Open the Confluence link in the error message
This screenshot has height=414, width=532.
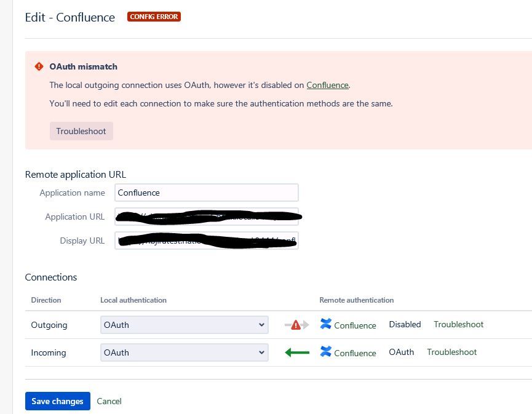pyautogui.click(x=327, y=85)
